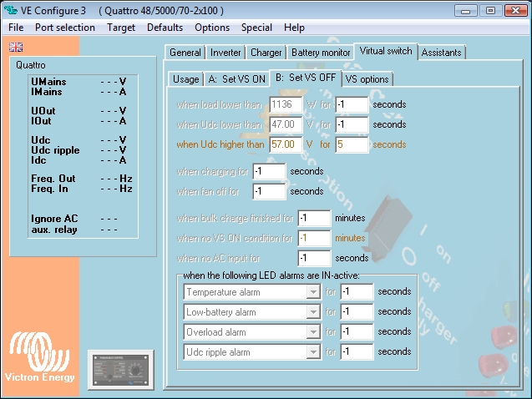Switch to the Charger tab
The width and height of the screenshot is (532, 399).
(x=266, y=53)
